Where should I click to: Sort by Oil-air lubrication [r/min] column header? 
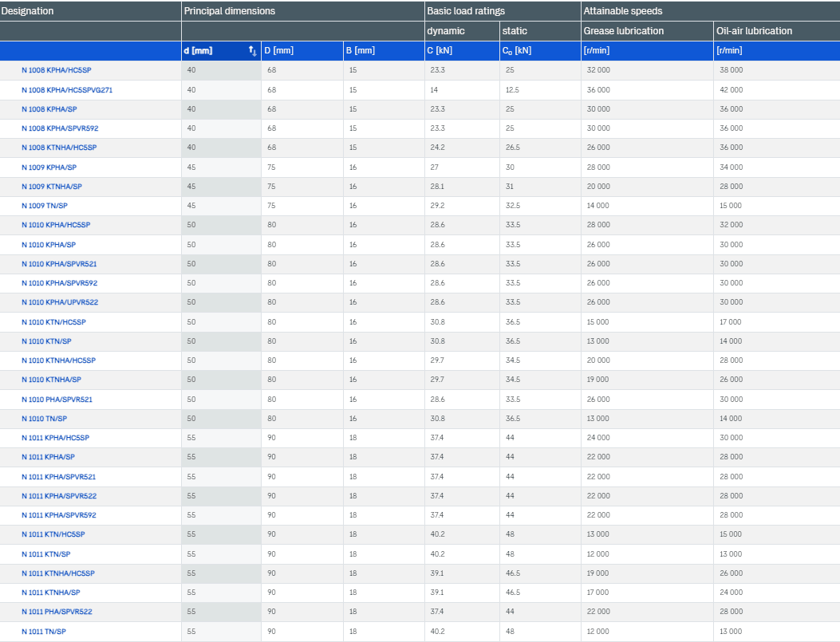[729, 51]
